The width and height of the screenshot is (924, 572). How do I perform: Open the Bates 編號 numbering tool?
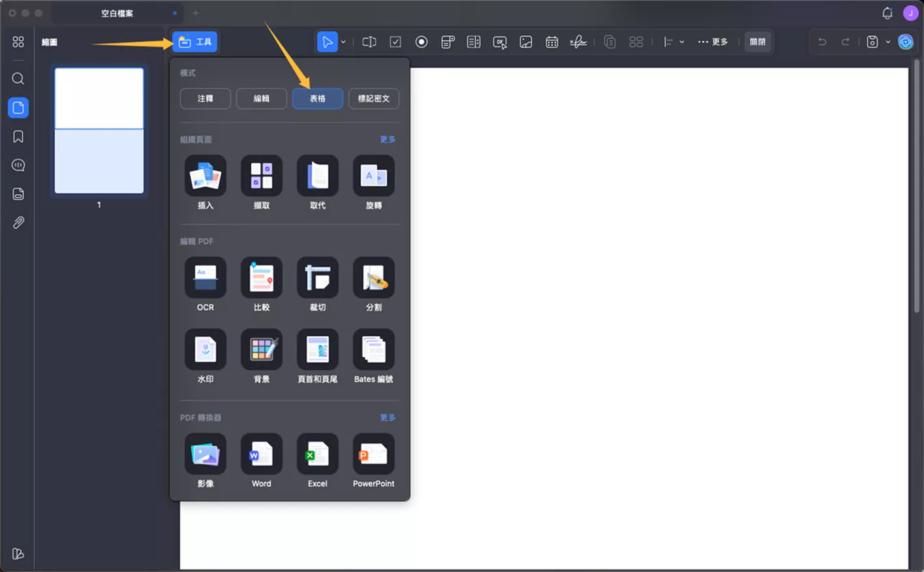(374, 356)
